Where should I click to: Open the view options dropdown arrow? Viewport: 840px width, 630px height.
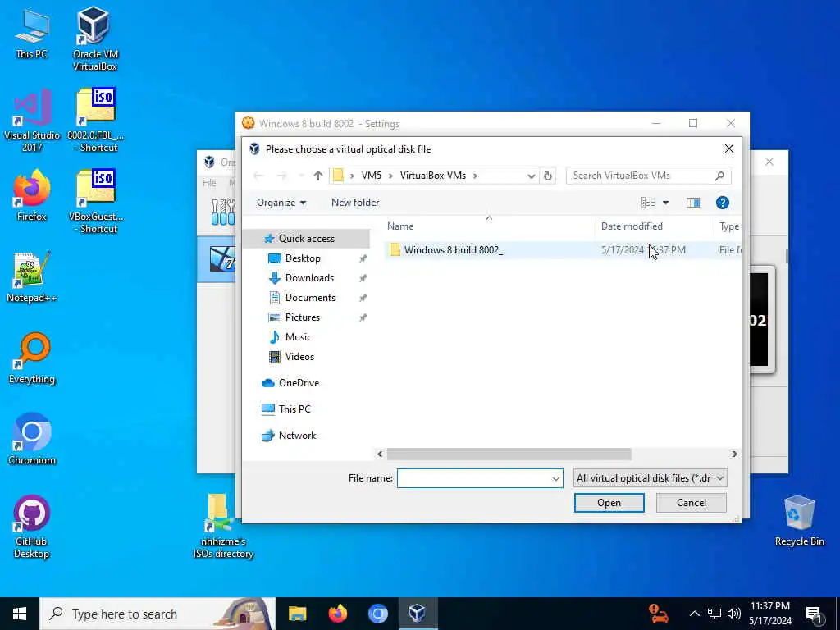pyautogui.click(x=665, y=203)
